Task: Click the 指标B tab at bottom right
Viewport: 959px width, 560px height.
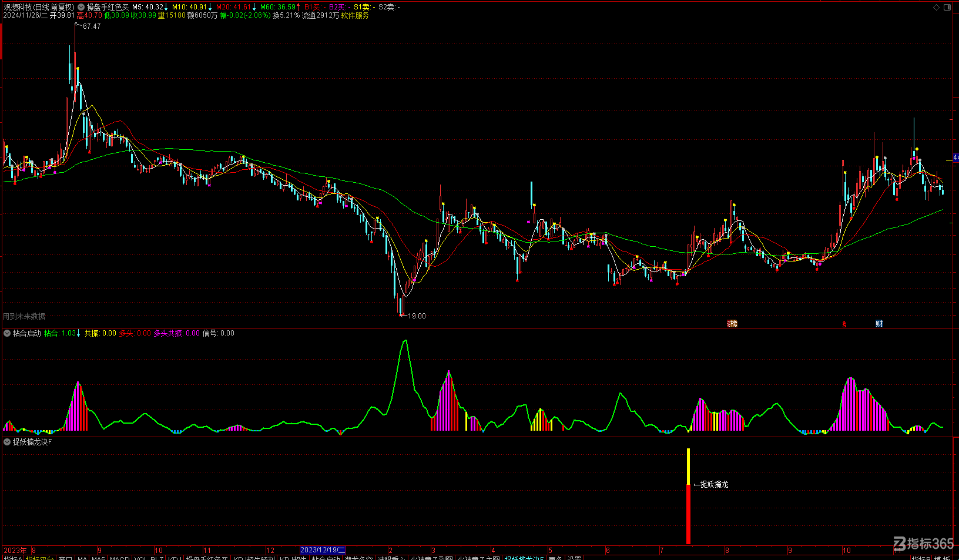Action: pos(921,558)
